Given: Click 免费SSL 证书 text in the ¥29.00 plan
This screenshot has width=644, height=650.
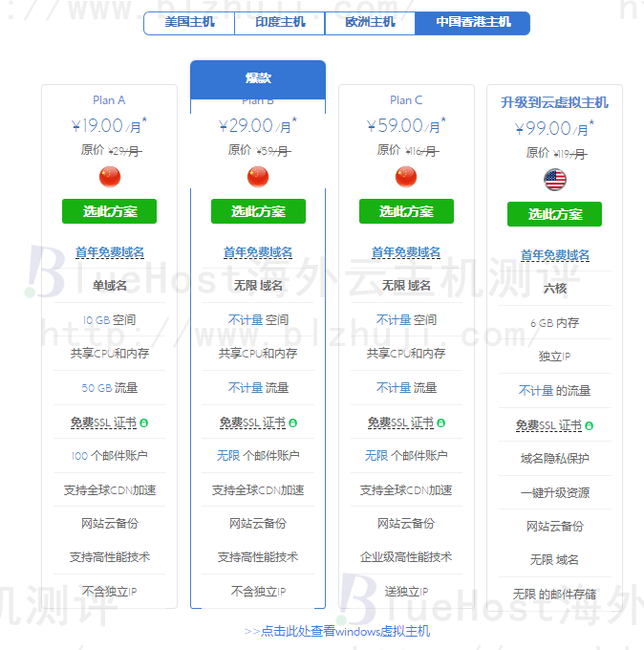Looking at the screenshot, I should (252, 422).
